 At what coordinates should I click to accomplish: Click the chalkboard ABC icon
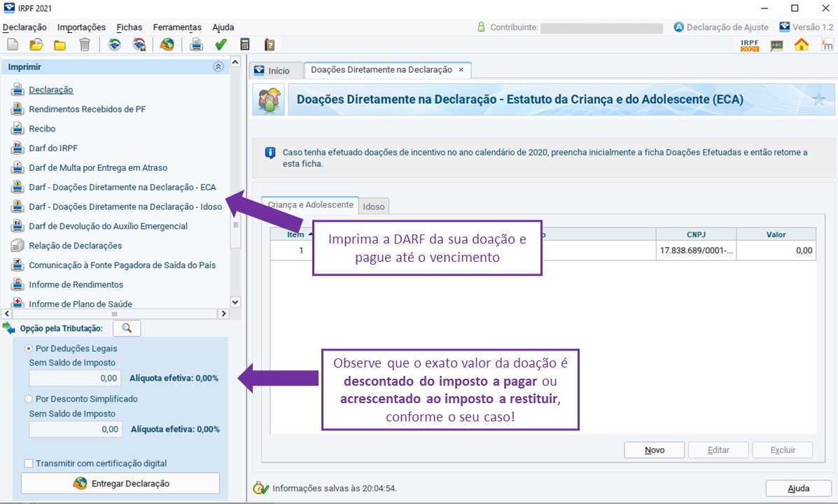pyautogui.click(x=776, y=46)
